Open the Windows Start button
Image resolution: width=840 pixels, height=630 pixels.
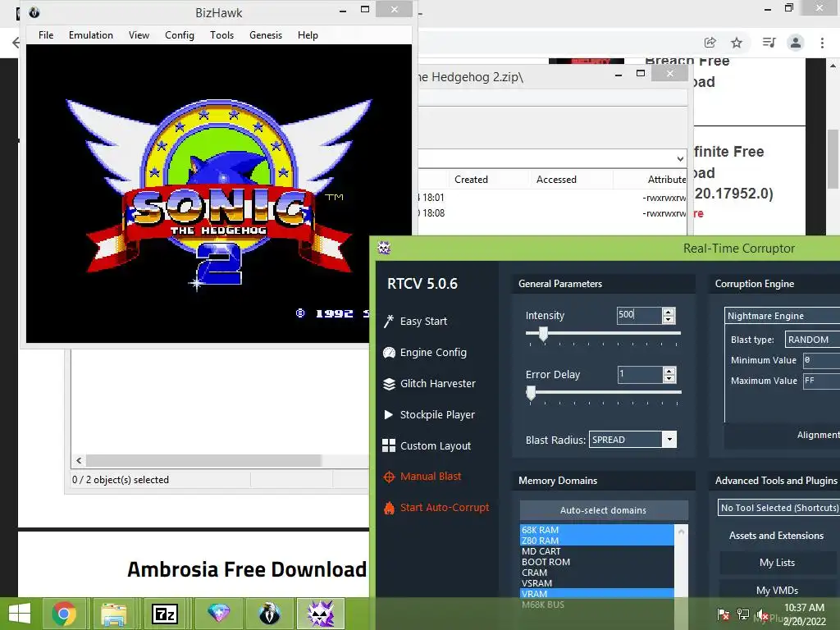pyautogui.click(x=20, y=614)
